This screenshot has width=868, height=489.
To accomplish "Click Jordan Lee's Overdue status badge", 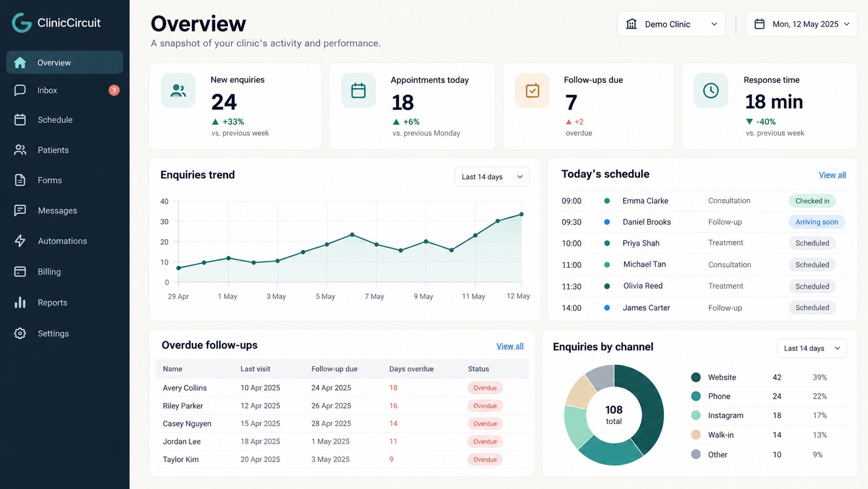I will point(485,442).
